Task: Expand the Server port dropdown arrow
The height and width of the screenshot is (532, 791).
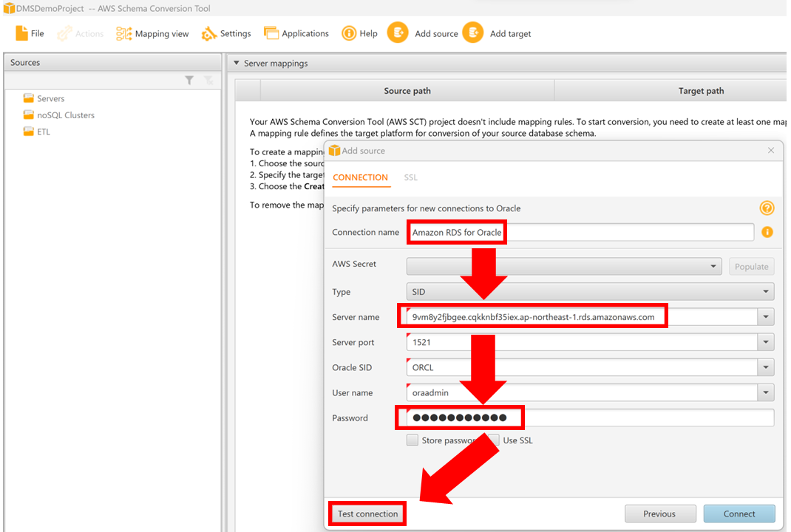Action: (766, 342)
